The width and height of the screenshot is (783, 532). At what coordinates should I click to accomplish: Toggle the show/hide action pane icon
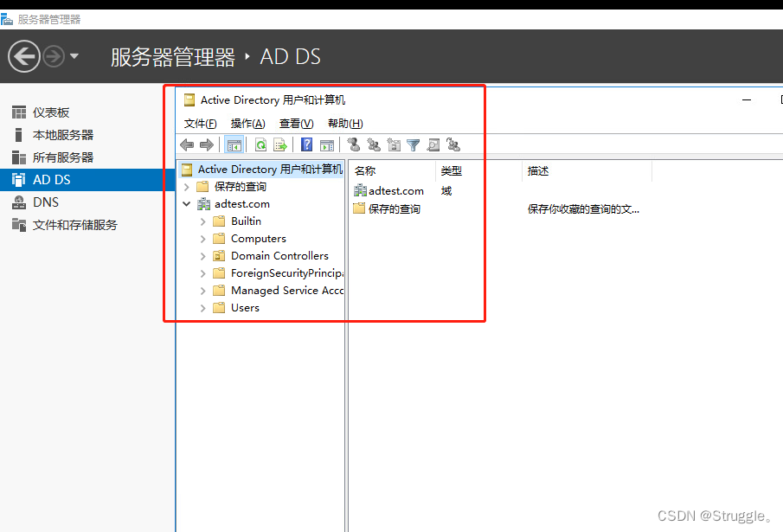(x=327, y=145)
